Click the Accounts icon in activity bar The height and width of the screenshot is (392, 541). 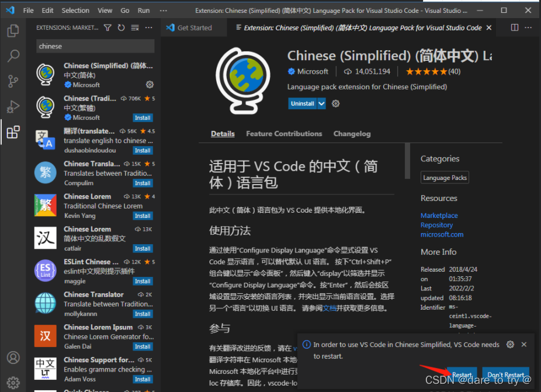pyautogui.click(x=13, y=358)
